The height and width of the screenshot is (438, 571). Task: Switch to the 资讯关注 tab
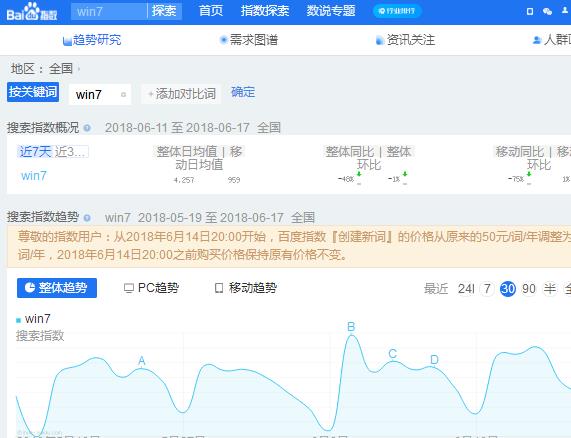pos(405,40)
